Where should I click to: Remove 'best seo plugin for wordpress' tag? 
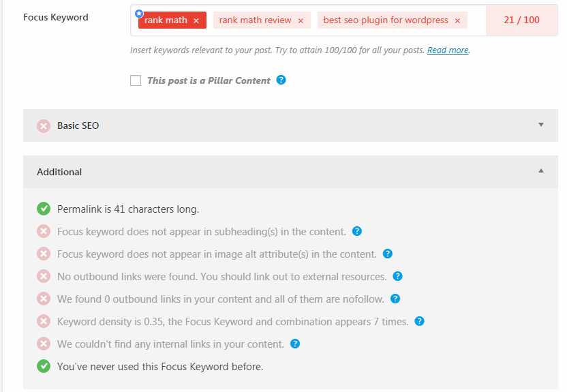pos(457,21)
